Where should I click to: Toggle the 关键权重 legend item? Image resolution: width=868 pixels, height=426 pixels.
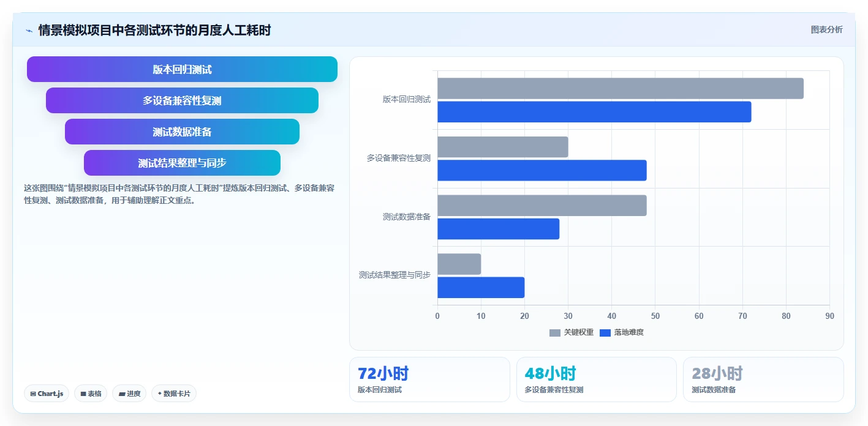point(571,332)
